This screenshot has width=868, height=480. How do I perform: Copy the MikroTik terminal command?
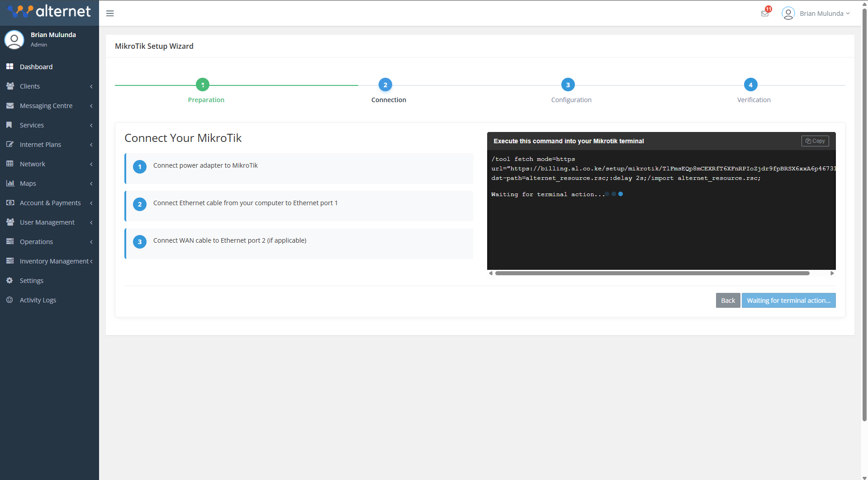pos(815,141)
